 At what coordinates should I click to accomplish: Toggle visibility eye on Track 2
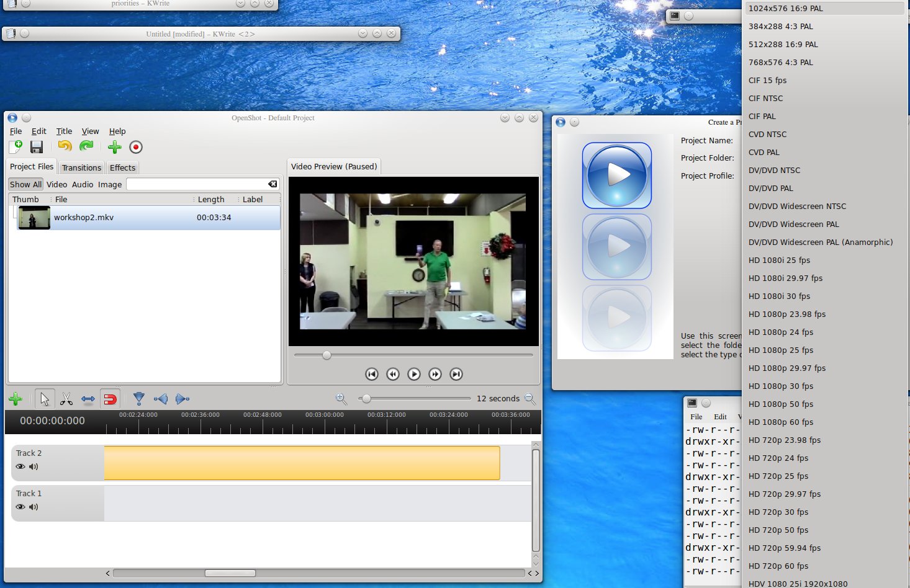pos(20,466)
